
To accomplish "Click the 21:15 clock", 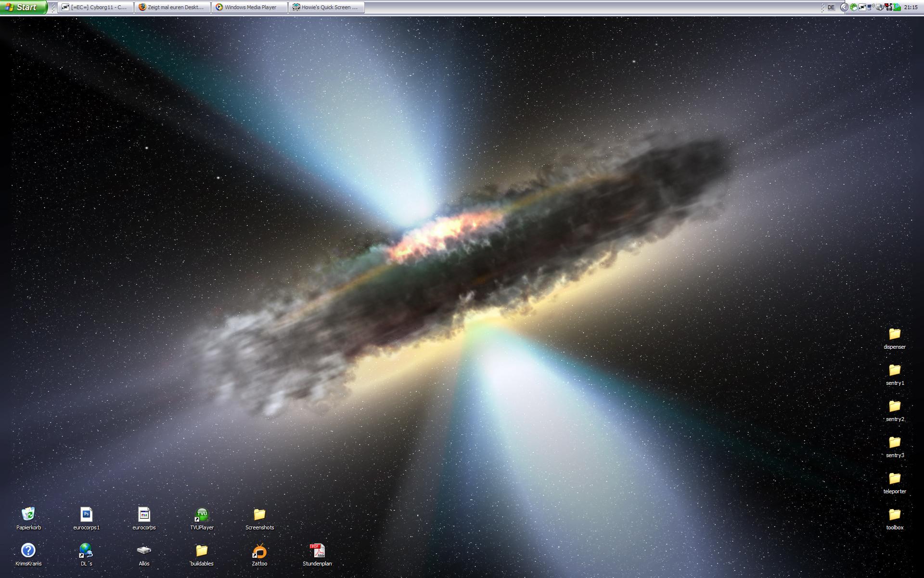I will click(x=911, y=7).
